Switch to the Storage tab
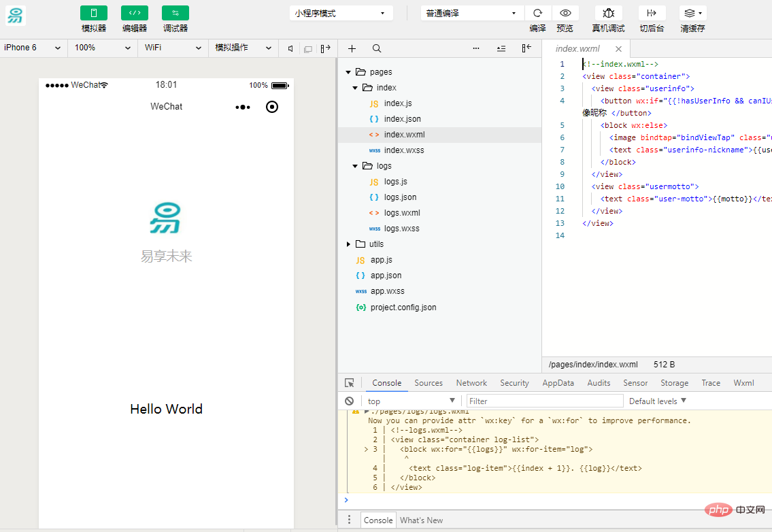The height and width of the screenshot is (532, 772). 674,383
